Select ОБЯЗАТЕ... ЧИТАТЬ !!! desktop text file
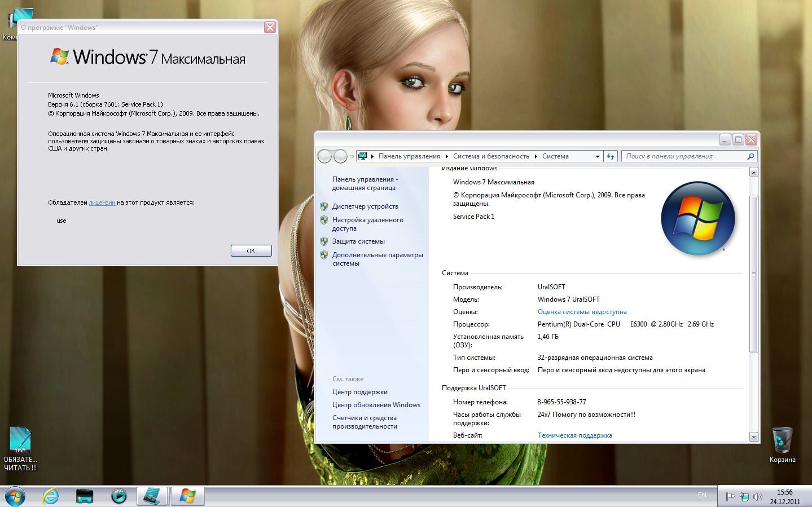The image size is (812, 507). pos(20,449)
